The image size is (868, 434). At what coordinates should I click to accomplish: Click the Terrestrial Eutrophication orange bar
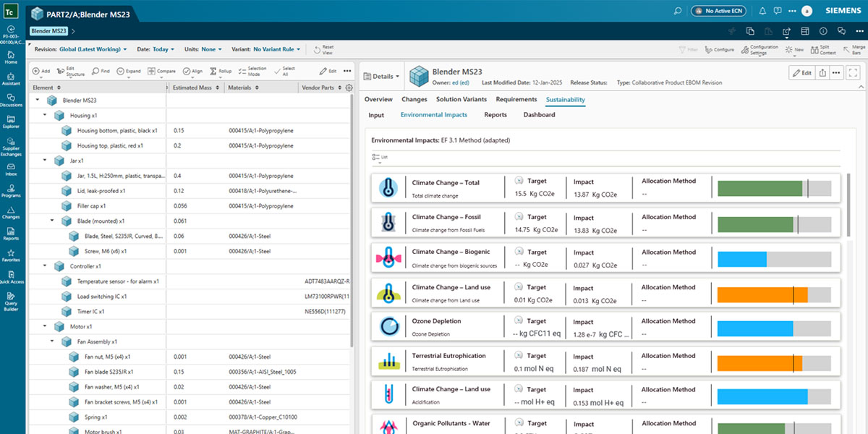[x=760, y=363]
